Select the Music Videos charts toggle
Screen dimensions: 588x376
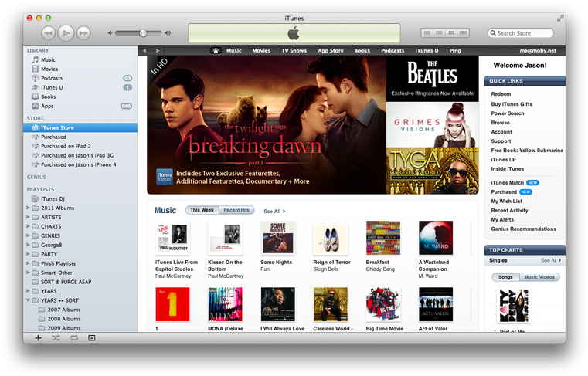[539, 277]
